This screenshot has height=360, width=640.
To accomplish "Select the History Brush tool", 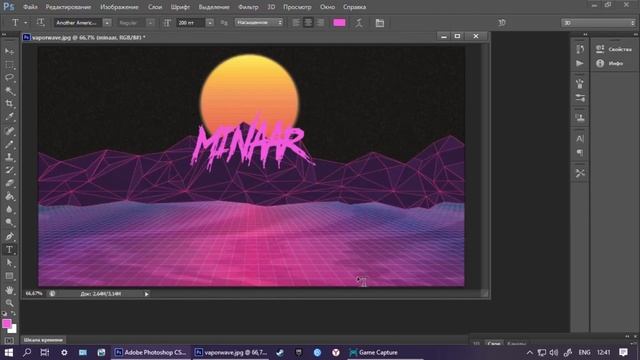I will pyautogui.click(x=9, y=170).
